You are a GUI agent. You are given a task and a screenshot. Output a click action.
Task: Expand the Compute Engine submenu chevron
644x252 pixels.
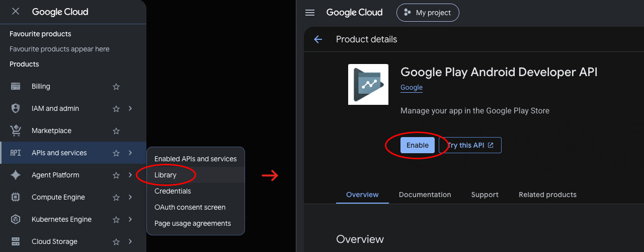point(130,197)
